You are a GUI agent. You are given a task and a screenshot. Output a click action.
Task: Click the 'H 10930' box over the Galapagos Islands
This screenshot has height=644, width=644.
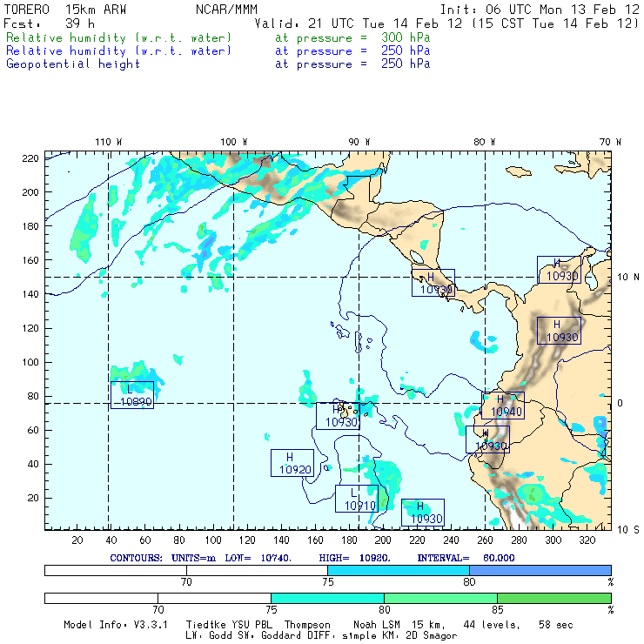tap(338, 416)
